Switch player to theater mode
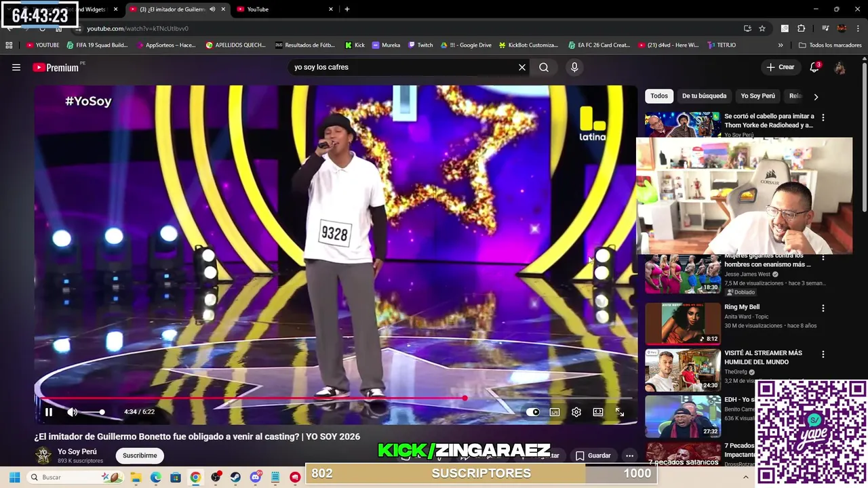Viewport: 868px width, 488px height. (598, 411)
